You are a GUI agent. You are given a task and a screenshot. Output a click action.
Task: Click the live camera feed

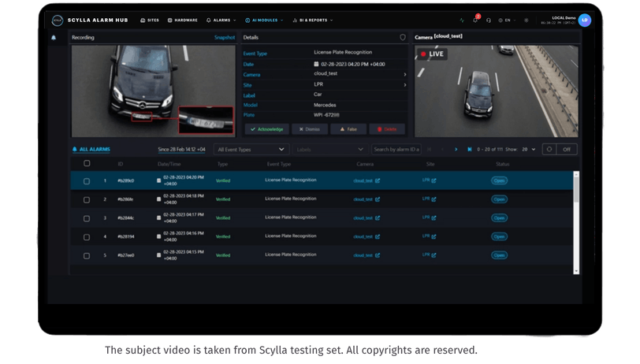[497, 91]
